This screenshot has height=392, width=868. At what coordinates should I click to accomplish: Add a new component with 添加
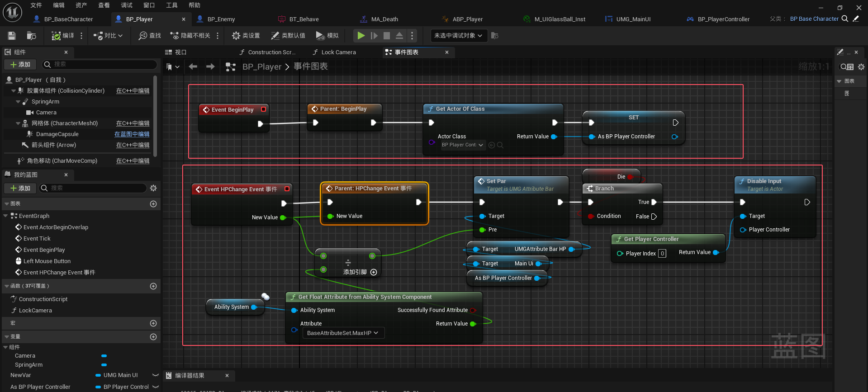(20, 65)
